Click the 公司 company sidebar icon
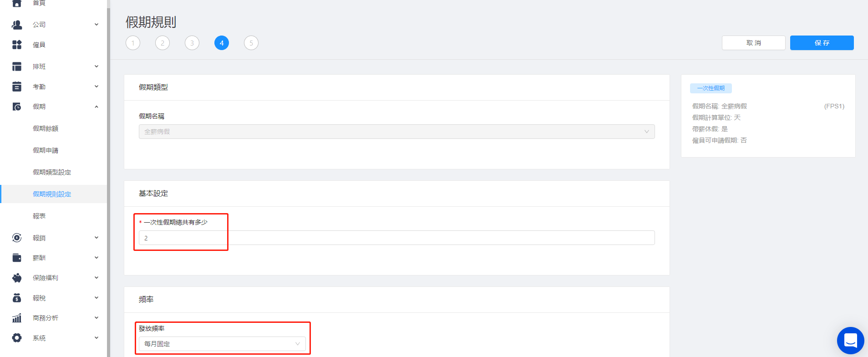This screenshot has height=357, width=868. click(17, 25)
